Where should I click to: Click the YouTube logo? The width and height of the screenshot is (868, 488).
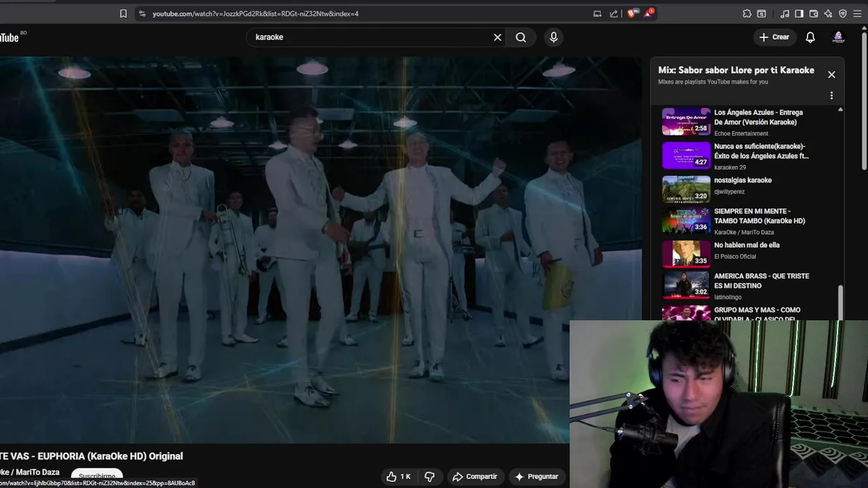(9, 37)
